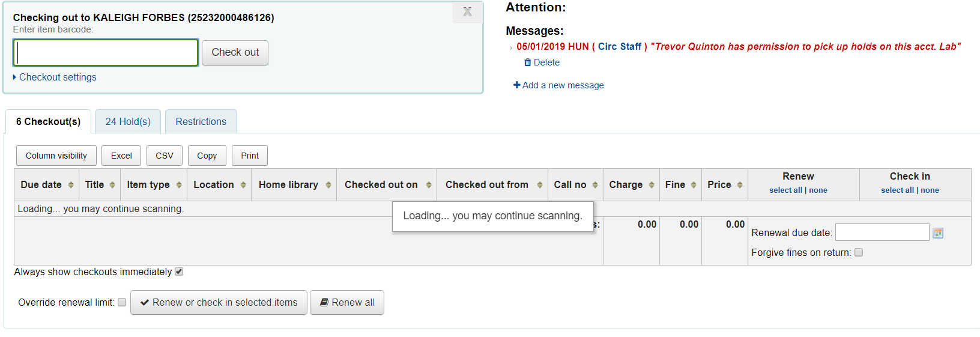Viewport: 980px width, 337px height.
Task: Close the checkout box with X icon
Action: [467, 12]
